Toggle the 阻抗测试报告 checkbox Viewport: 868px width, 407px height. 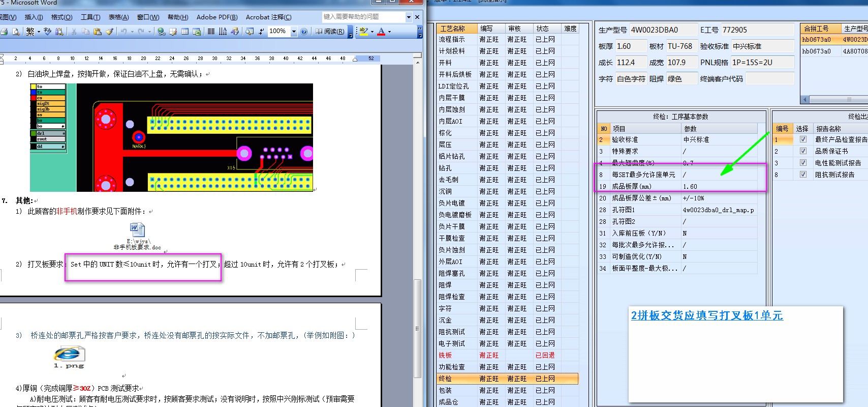803,175
